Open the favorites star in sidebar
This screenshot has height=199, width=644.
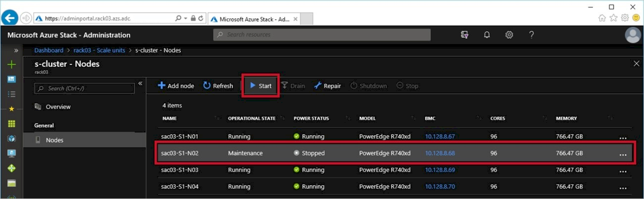click(12, 108)
